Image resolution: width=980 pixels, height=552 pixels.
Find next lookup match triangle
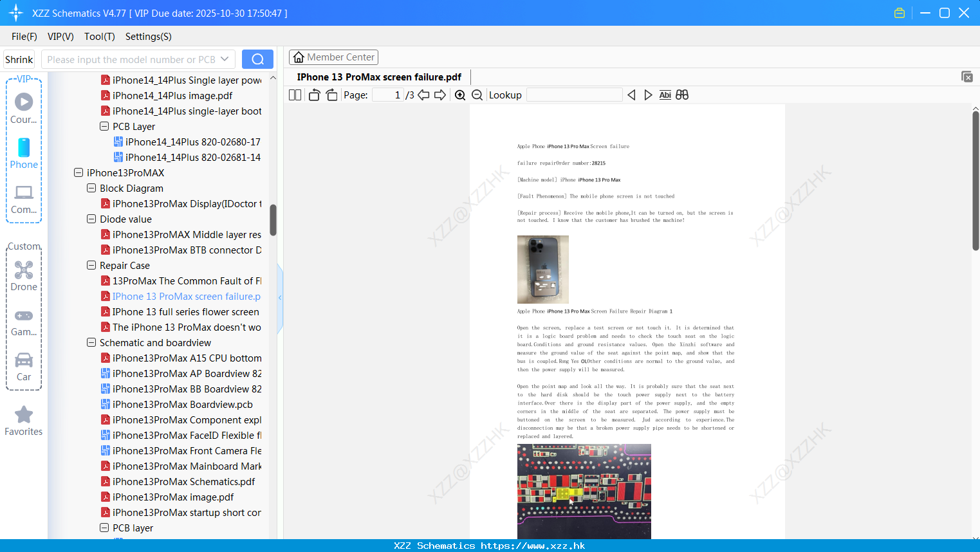pyautogui.click(x=648, y=95)
